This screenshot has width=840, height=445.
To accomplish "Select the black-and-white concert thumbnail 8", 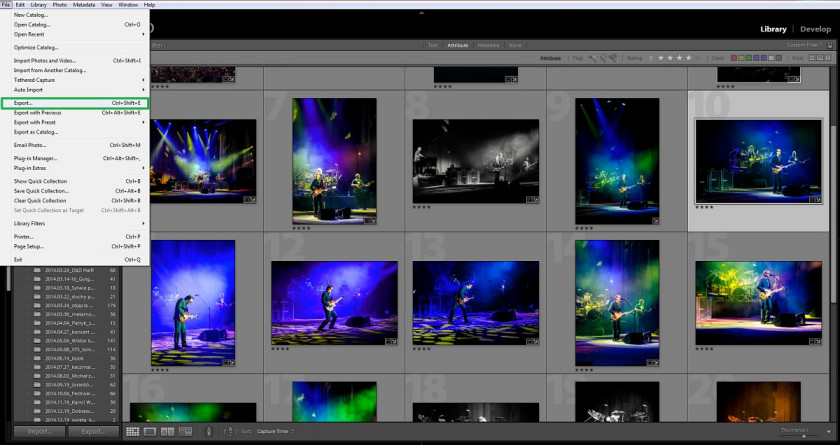I will pos(476,161).
